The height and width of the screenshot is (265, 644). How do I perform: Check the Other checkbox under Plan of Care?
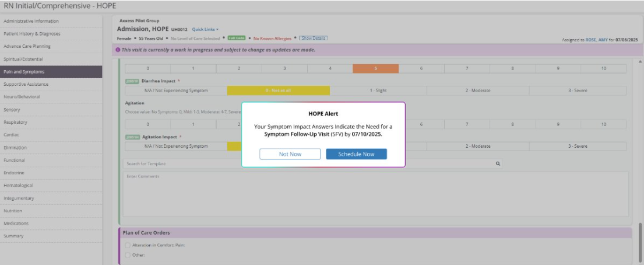pos(128,255)
